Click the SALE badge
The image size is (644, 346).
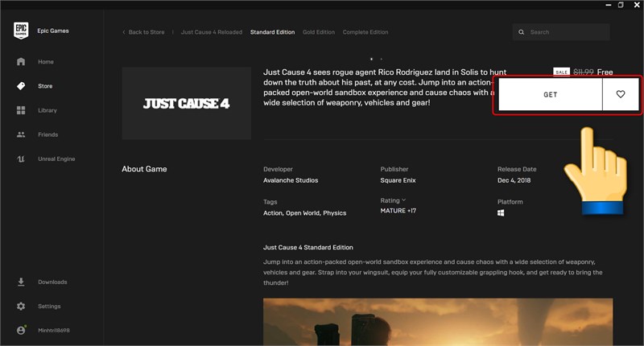(x=561, y=72)
